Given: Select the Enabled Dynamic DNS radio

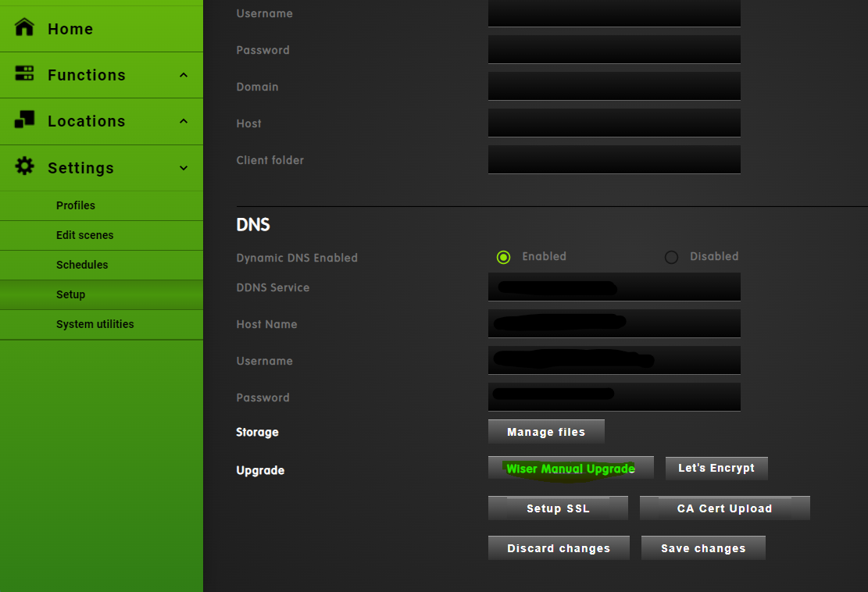Looking at the screenshot, I should point(503,257).
